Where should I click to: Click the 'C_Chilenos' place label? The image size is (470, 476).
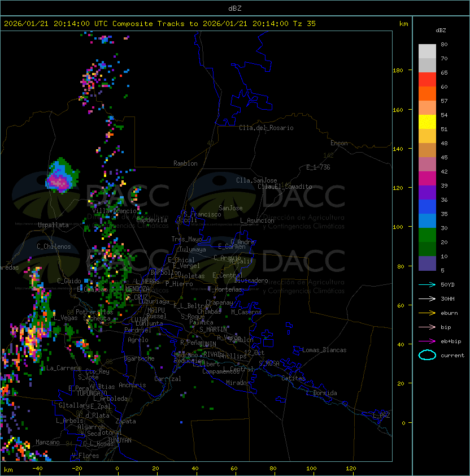tap(54, 246)
